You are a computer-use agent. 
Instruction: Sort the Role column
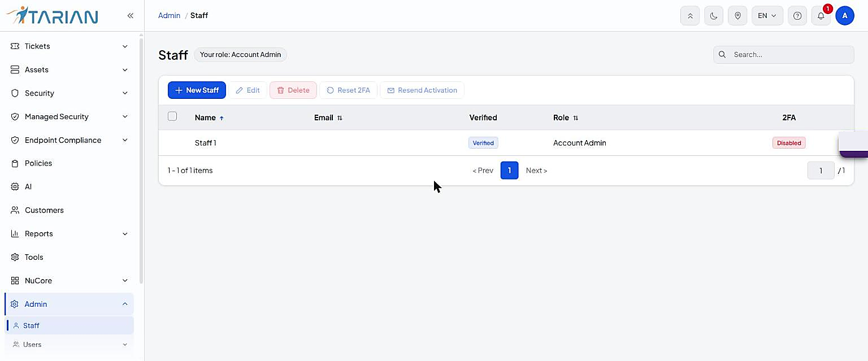[x=575, y=118]
